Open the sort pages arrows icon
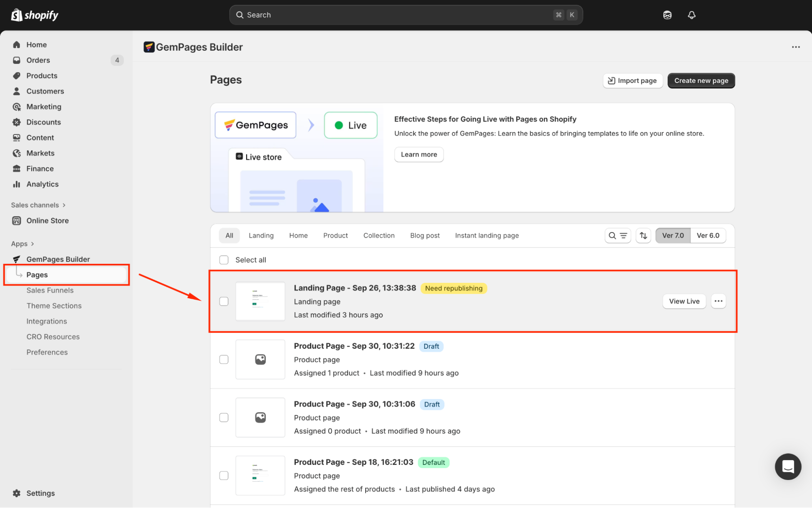The width and height of the screenshot is (812, 508). (x=643, y=235)
